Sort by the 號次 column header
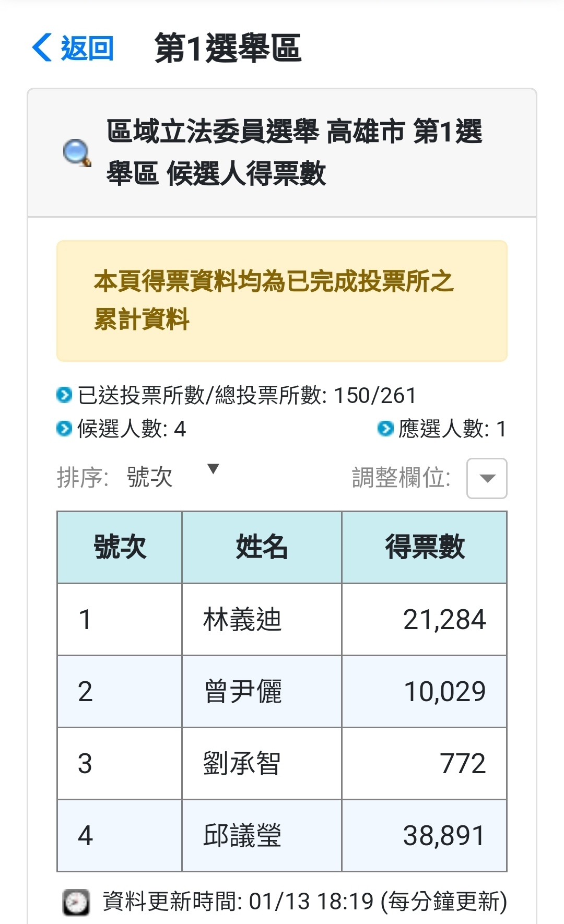The width and height of the screenshot is (564, 924). point(120,547)
